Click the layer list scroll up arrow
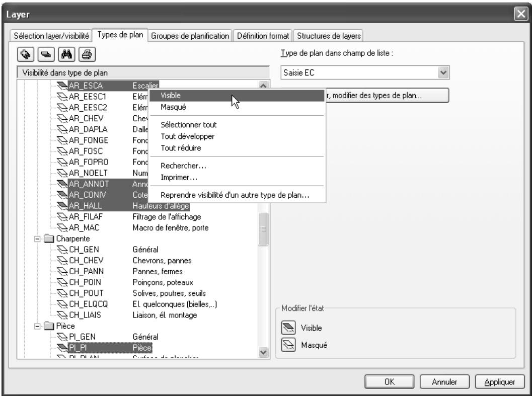This screenshot has height=396, width=532. [x=263, y=85]
